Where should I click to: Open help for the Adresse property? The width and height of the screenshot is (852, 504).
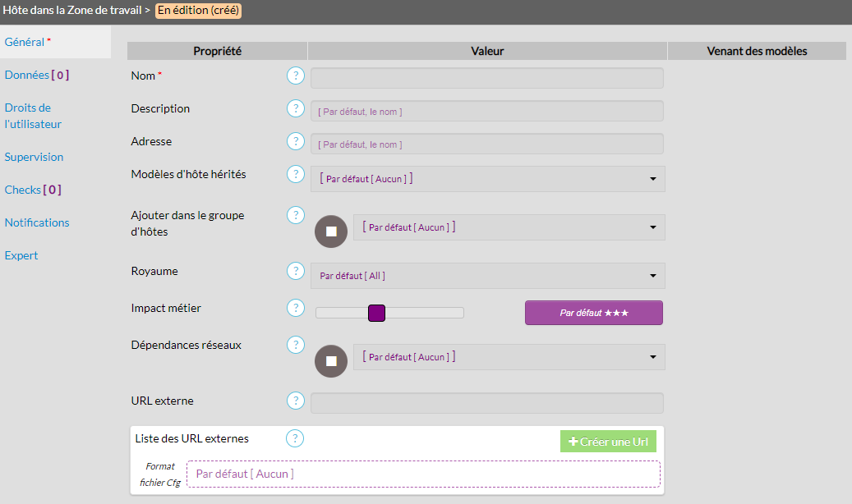click(x=295, y=141)
